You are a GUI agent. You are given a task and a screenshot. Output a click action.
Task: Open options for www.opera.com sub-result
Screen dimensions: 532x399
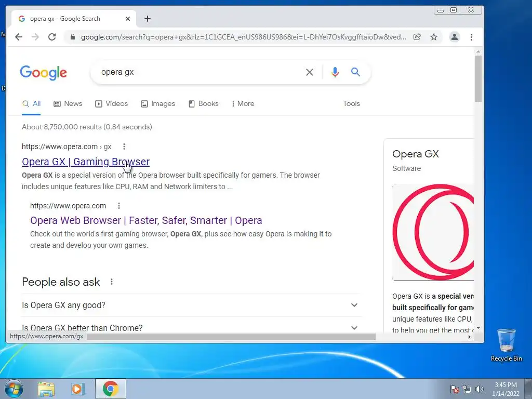pyautogui.click(x=119, y=206)
